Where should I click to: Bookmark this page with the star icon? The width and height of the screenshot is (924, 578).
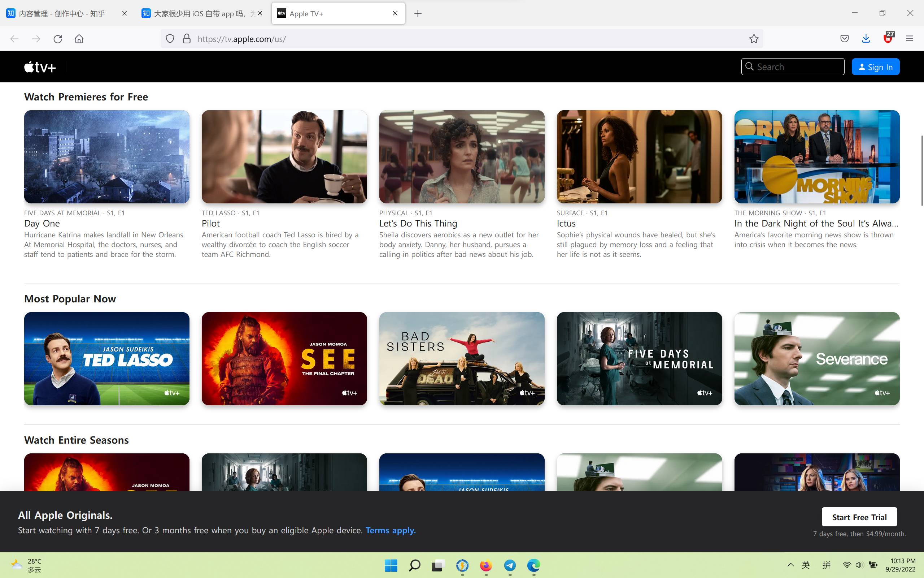(x=754, y=39)
